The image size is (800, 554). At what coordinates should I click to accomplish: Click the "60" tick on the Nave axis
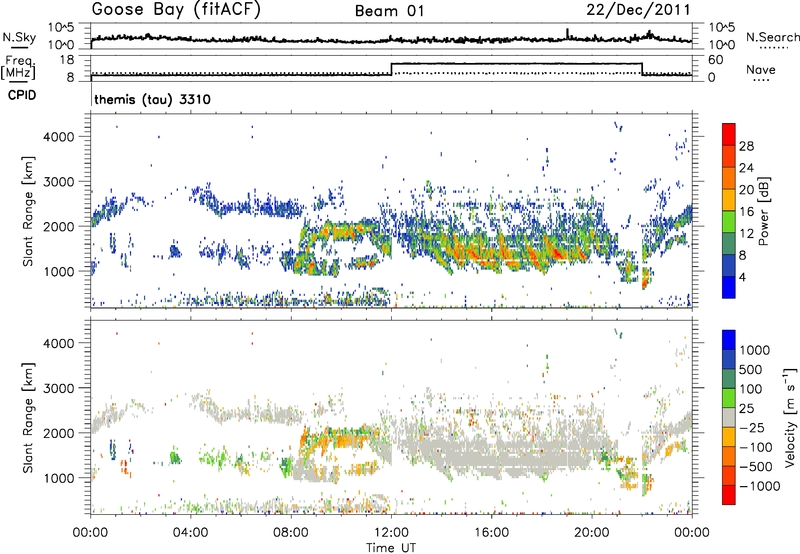(716, 60)
